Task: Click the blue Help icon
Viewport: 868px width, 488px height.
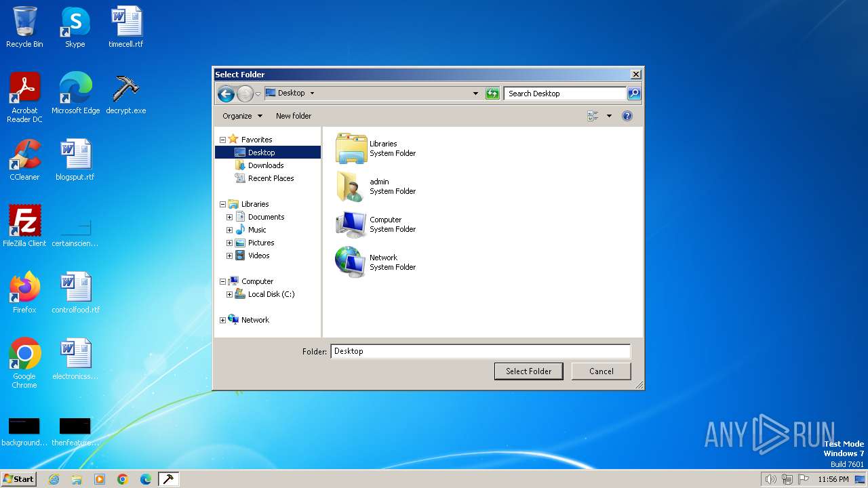Action: click(627, 116)
